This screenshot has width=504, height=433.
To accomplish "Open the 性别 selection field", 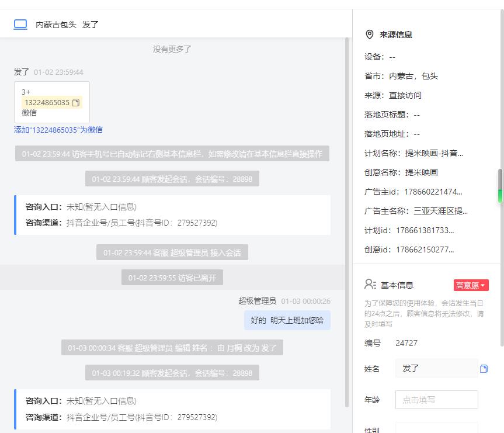I will pos(436,428).
